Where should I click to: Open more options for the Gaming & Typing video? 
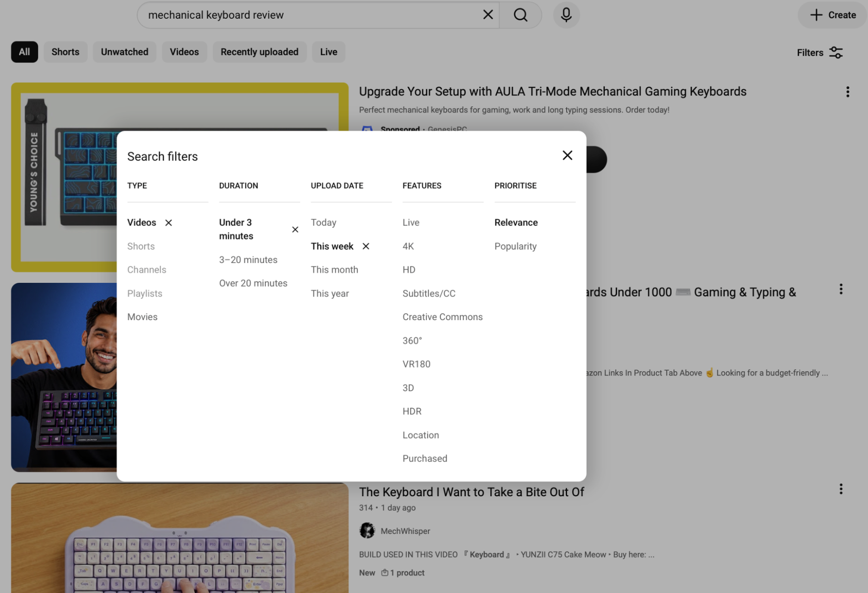(x=841, y=289)
